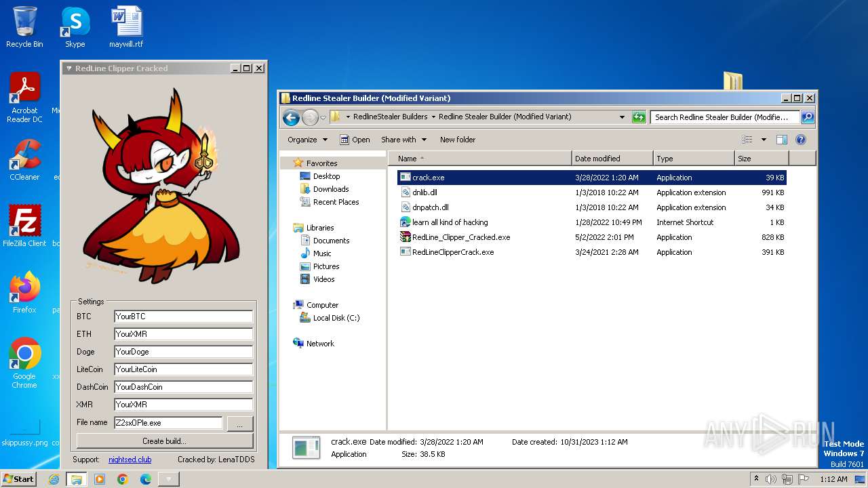Open the Organize dropdown menu
Viewport: 868px width, 488px height.
[x=307, y=140]
